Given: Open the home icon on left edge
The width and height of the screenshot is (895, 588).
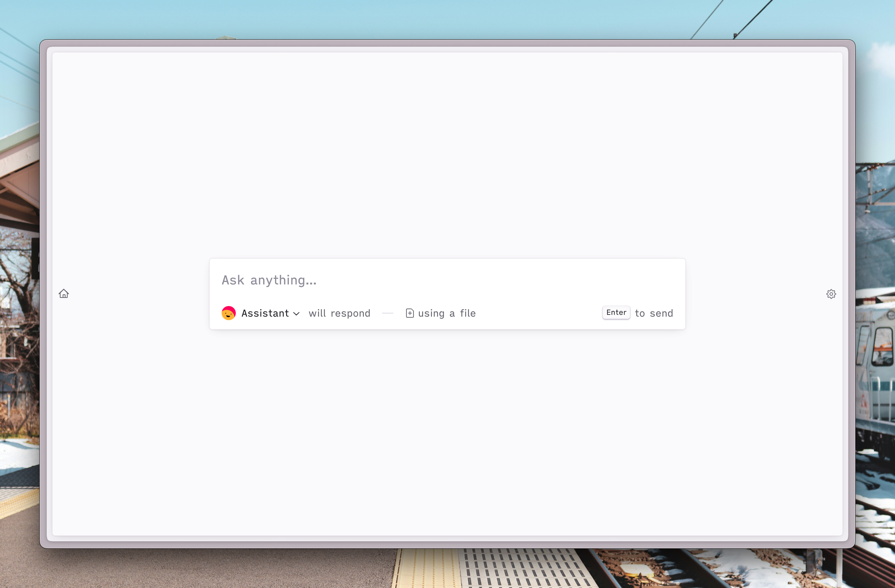Looking at the screenshot, I should click(64, 294).
